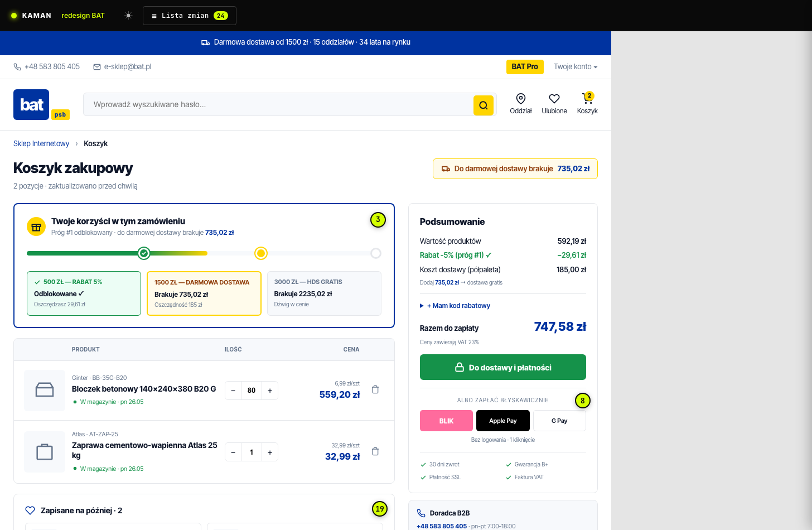Click the yellow search magnifier button
This screenshot has height=530, width=812.
pyautogui.click(x=484, y=105)
